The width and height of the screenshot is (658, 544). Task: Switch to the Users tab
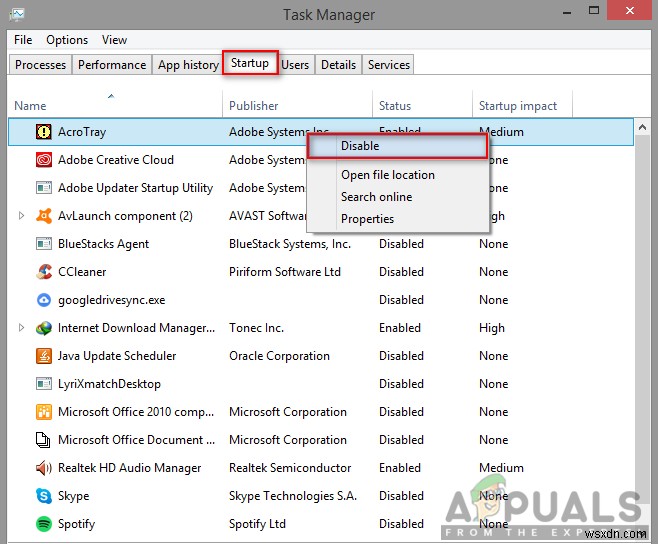295,65
